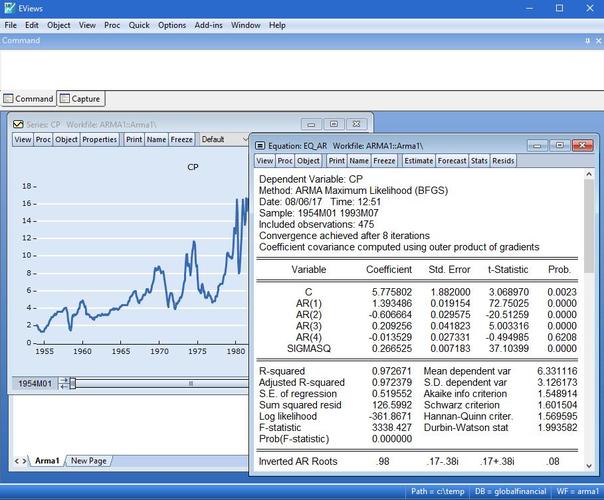Restore the EQ_AR equation window size
The height and width of the screenshot is (500, 604).
[559, 145]
